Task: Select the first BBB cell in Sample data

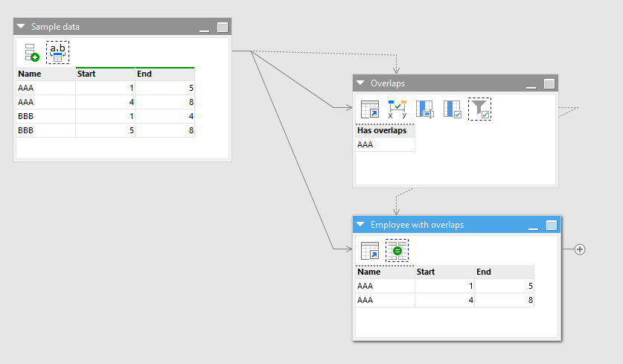Action: click(45, 116)
